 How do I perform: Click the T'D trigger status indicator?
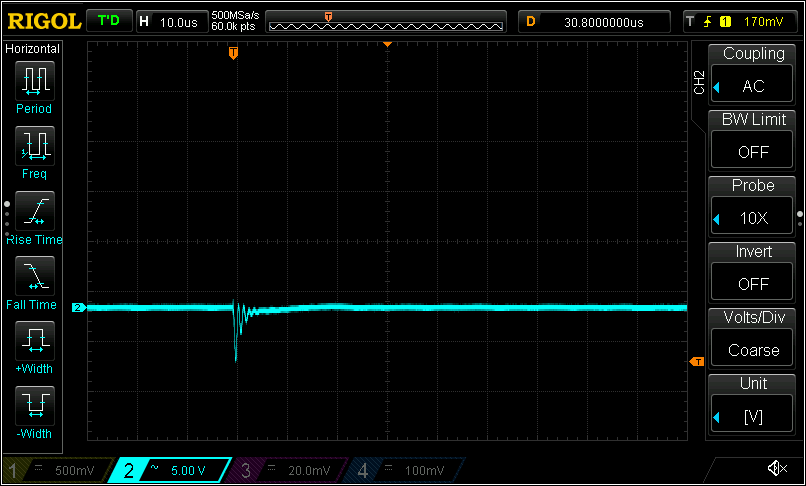pos(108,21)
